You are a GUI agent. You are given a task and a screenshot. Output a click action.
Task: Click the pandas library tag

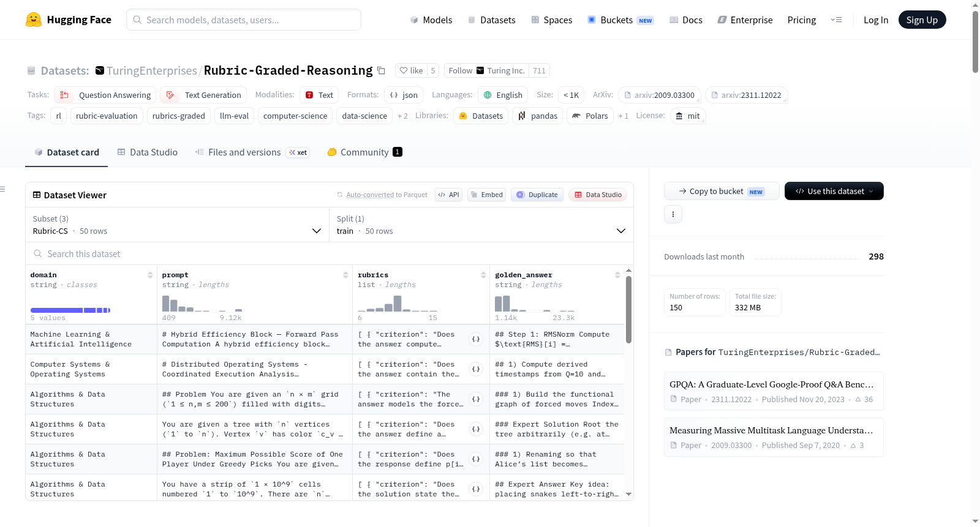tap(538, 116)
